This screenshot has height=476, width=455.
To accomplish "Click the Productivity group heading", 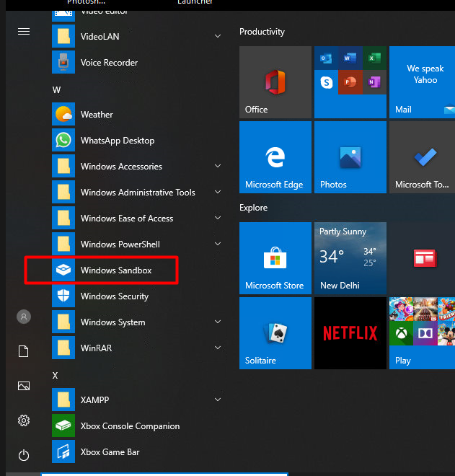I will [x=262, y=32].
